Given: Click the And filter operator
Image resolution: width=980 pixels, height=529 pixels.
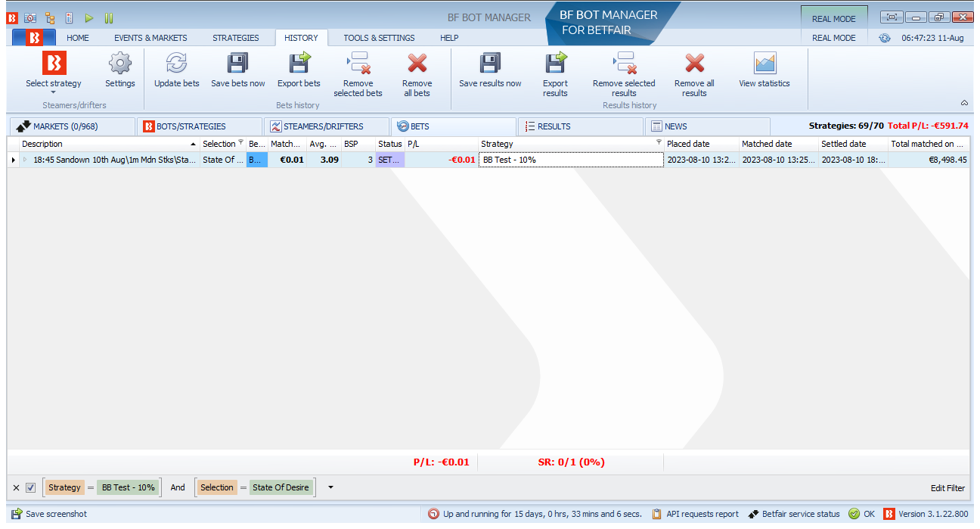Looking at the screenshot, I should pos(178,487).
